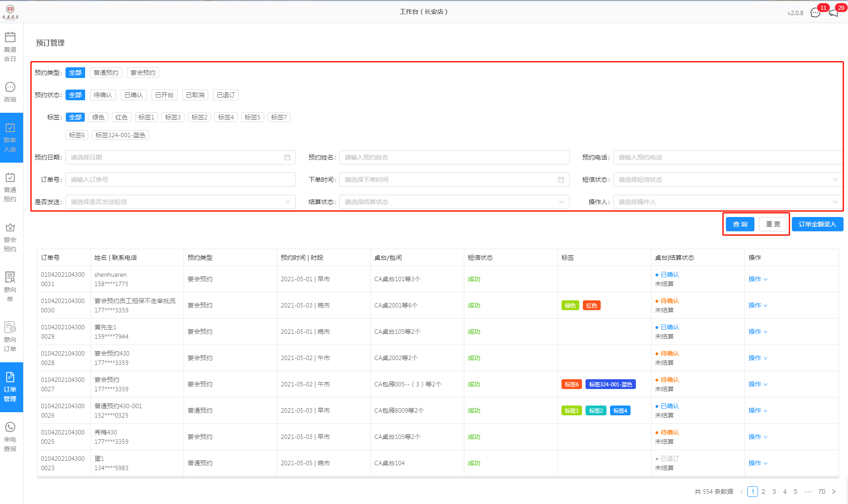Expand 操作 for order 01042021043000027

click(758, 384)
